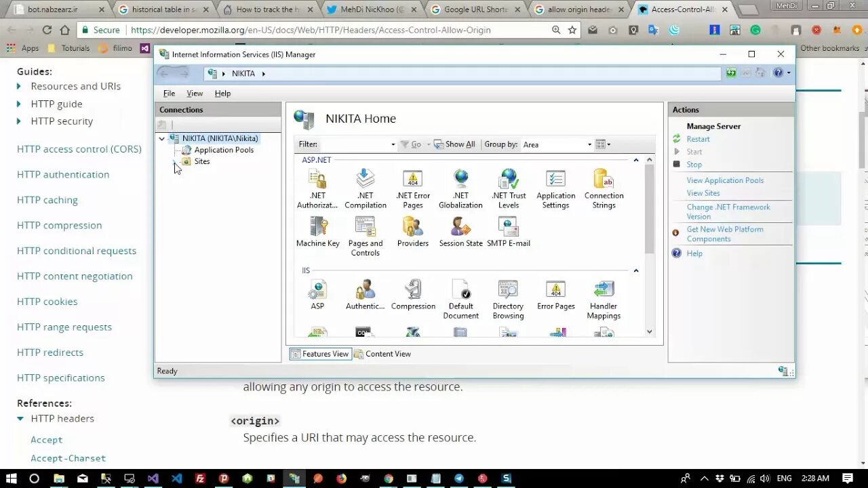Switch to Content View tab
Image resolution: width=868 pixels, height=488 pixels.
pyautogui.click(x=382, y=354)
